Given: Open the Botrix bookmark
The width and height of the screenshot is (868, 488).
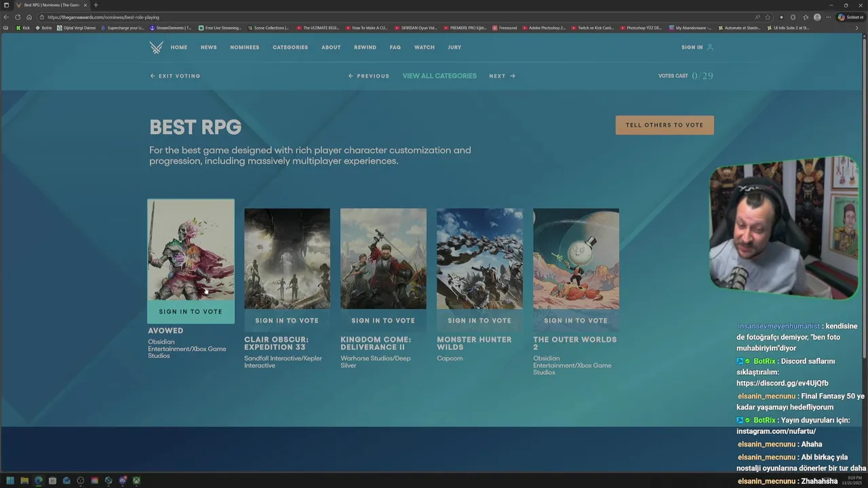Looking at the screenshot, I should point(43,28).
